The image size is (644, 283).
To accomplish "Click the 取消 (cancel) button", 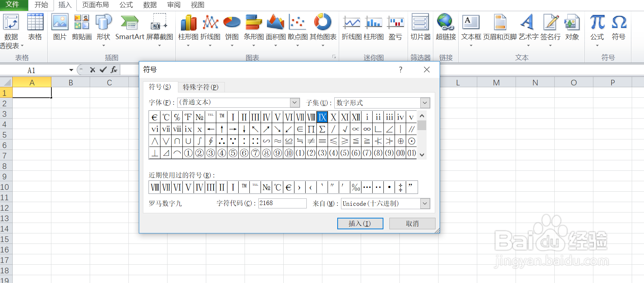I will click(412, 223).
